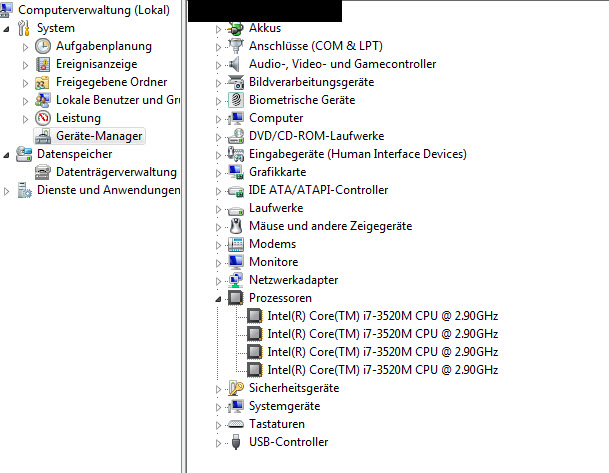Click the Audio-, Video- und Gamecontroller speaker icon
The height and width of the screenshot is (473, 609).
click(x=235, y=64)
